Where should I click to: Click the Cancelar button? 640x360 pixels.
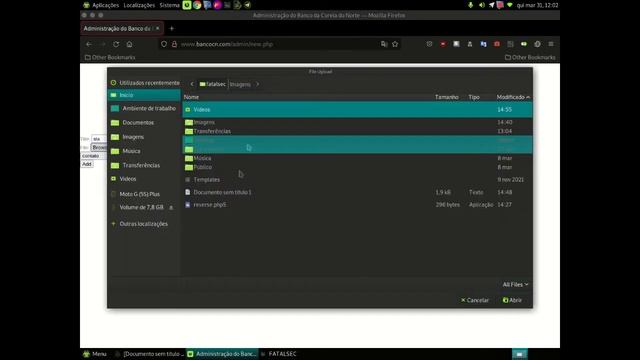[475, 300]
